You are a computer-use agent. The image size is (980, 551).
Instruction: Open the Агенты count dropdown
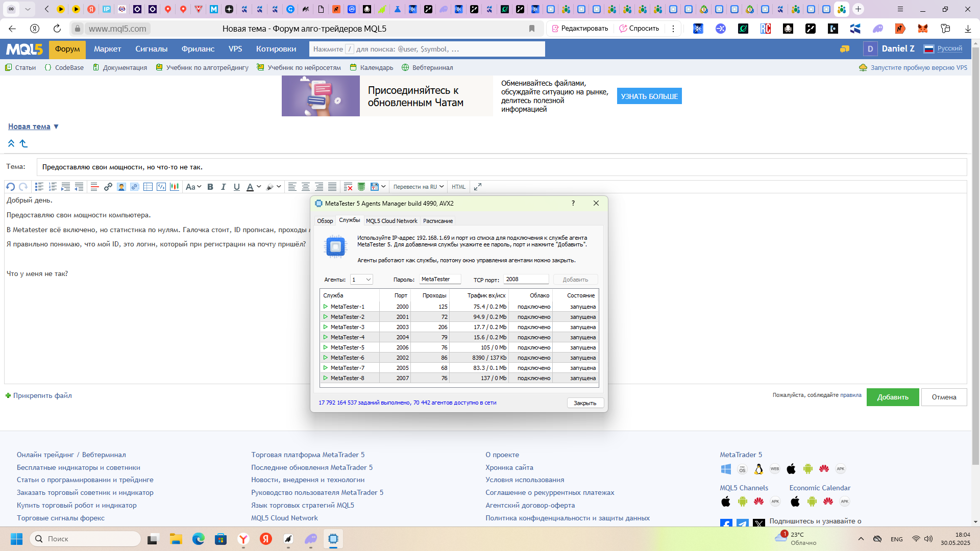(362, 280)
